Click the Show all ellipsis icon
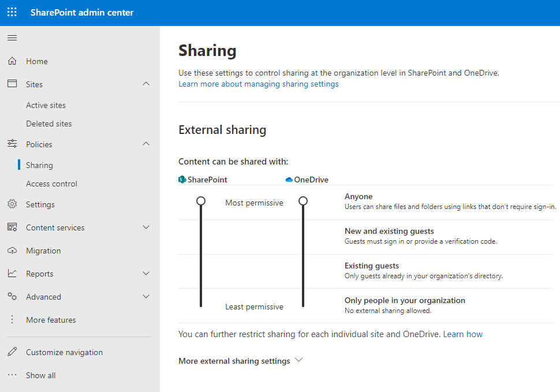This screenshot has height=392, width=560. click(x=12, y=375)
